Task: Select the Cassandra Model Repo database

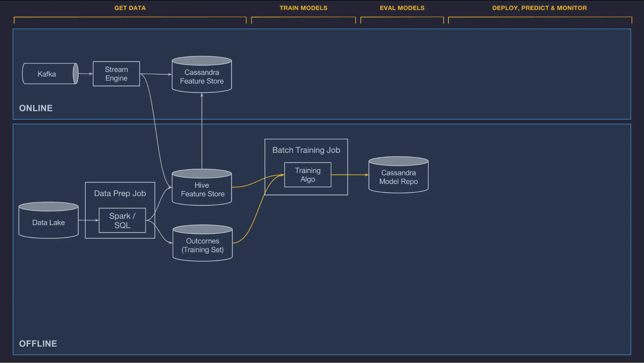Action: (x=398, y=177)
